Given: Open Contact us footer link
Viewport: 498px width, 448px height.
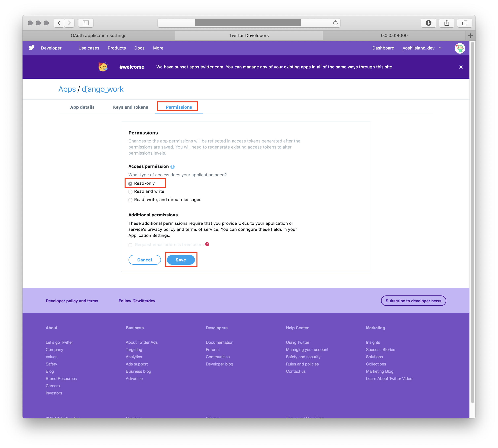Looking at the screenshot, I should 295,371.
